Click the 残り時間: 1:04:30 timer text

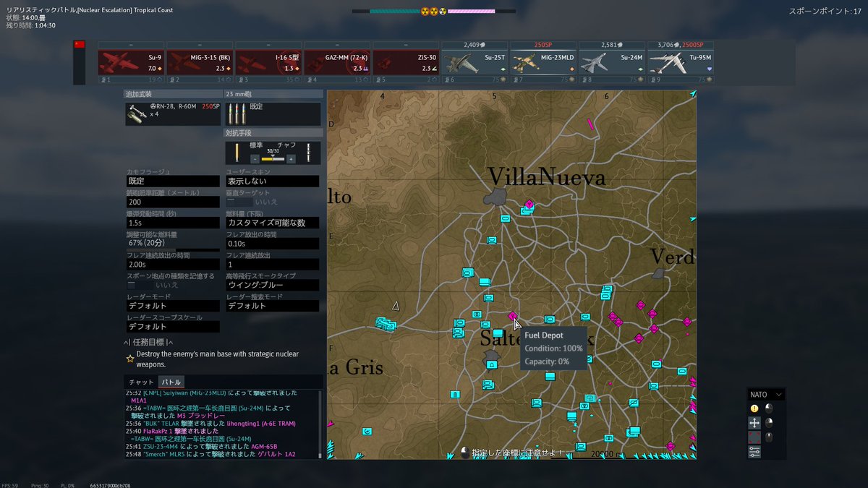click(30, 25)
